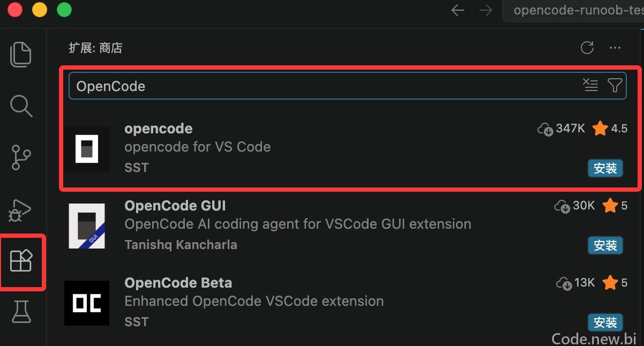The width and height of the screenshot is (644, 346).
Task: Go forward with the right arrow
Action: coord(486,10)
